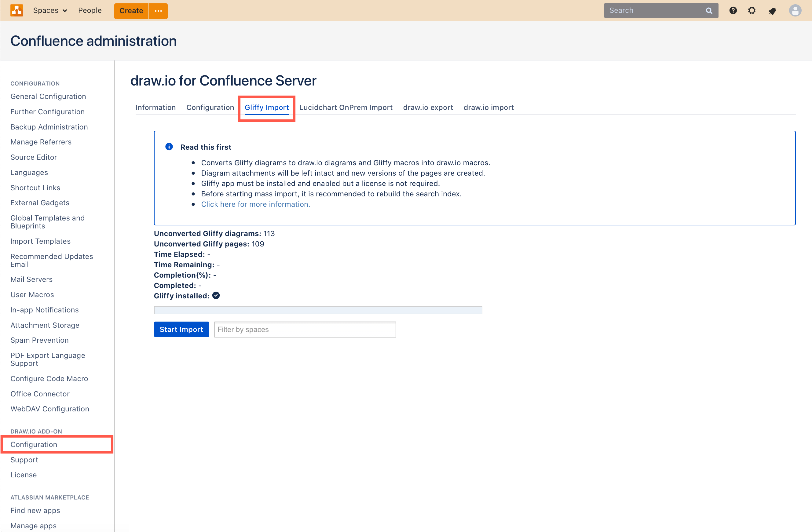
Task: Select the Configuration tab
Action: point(210,107)
